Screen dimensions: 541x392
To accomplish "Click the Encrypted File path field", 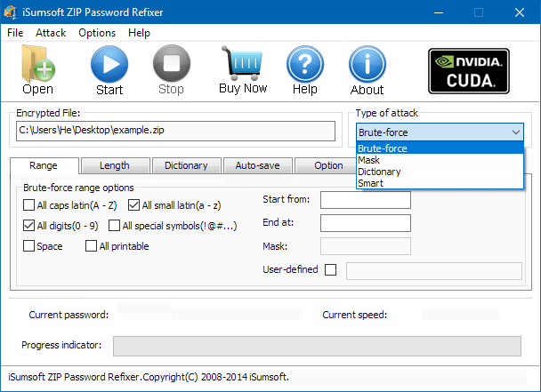I will 175,131.
